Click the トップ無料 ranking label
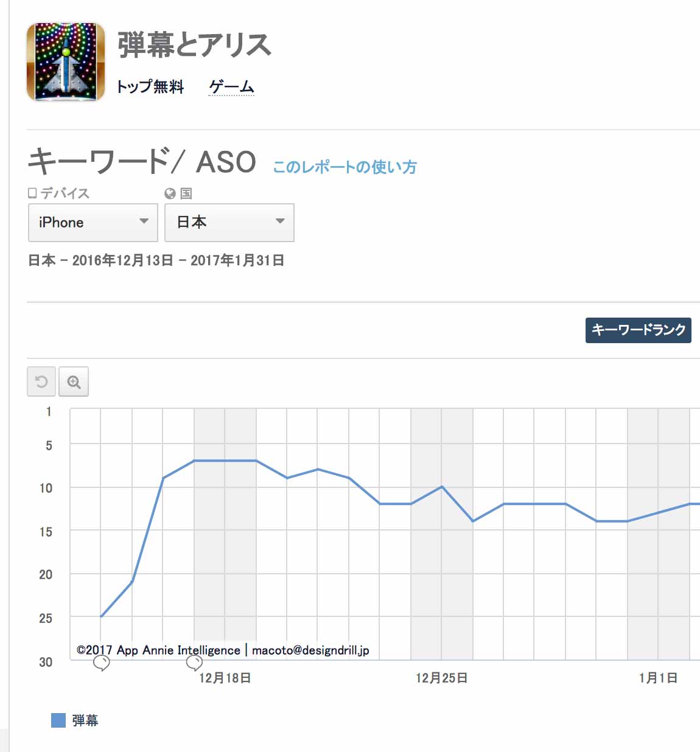Image resolution: width=700 pixels, height=752 pixels. [x=150, y=87]
